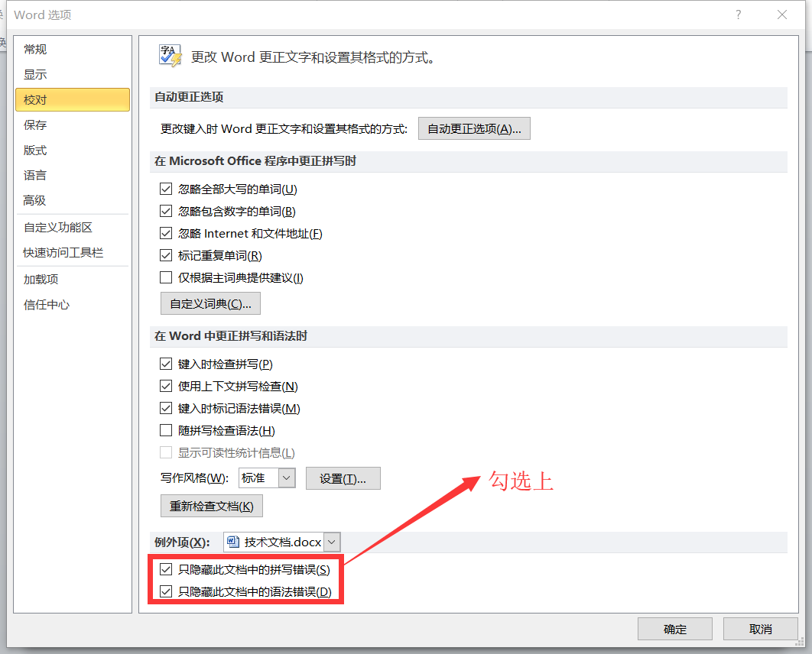Click the dialog resize grip at bottom-right corner

800,642
